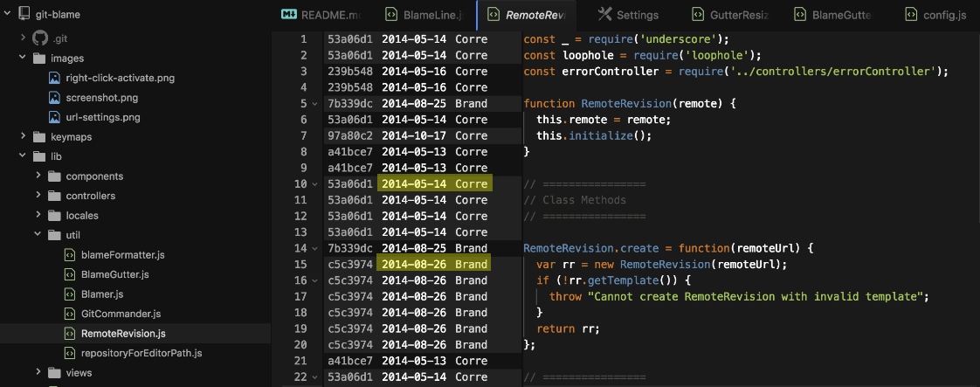Click line number 21 in gutter
Viewport: 980px width, 387px height.
click(300, 361)
